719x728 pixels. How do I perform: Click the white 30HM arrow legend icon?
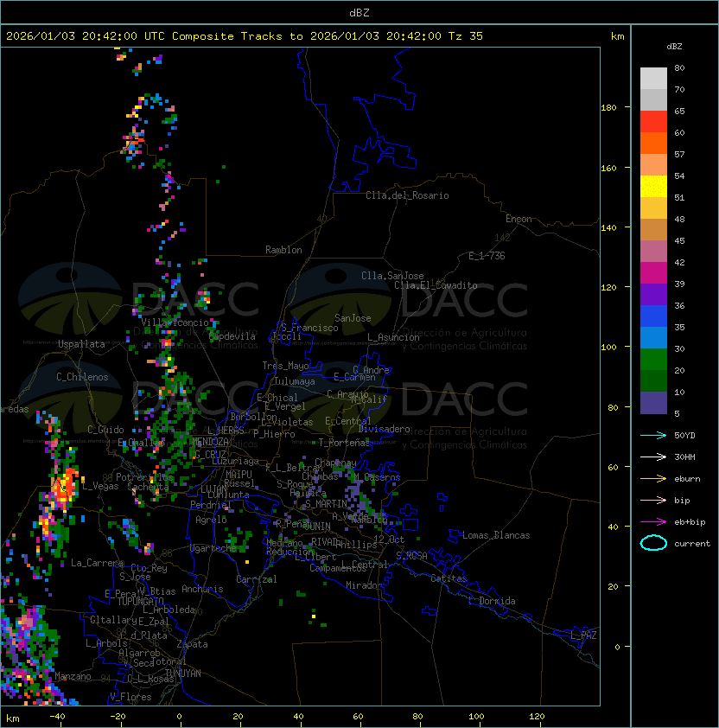click(x=653, y=457)
